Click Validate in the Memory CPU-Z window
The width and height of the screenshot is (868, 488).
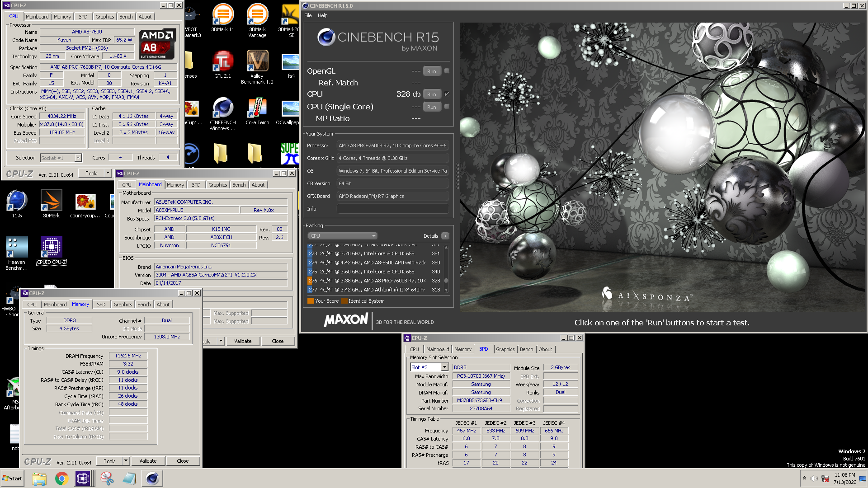(148, 461)
